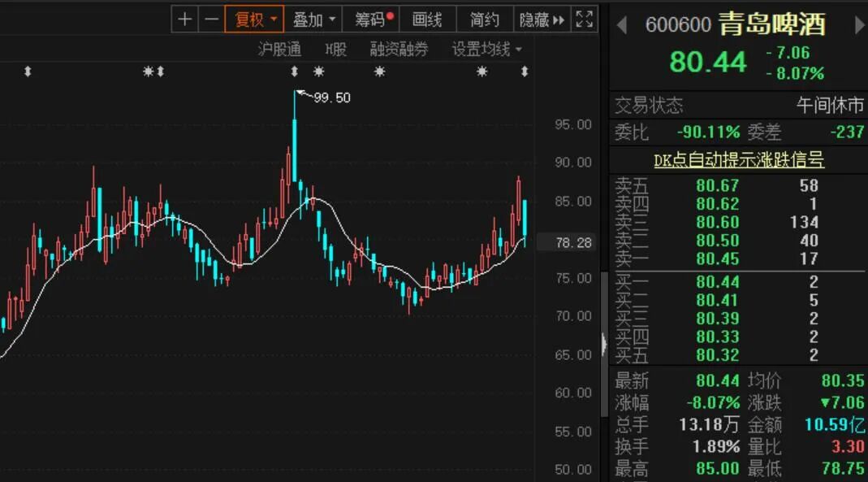Click the plus zoom-in chart button
The image size is (868, 482).
185,20
